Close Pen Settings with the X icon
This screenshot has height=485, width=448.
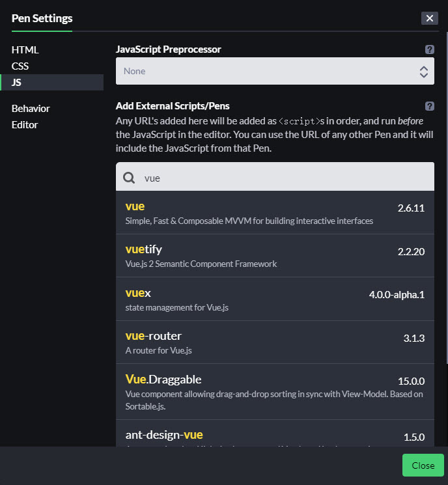[x=430, y=18]
